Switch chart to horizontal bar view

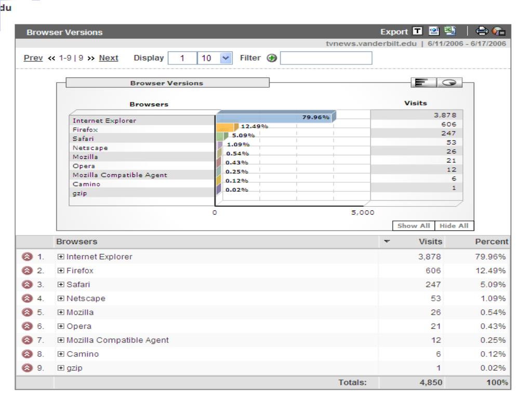[x=423, y=83]
